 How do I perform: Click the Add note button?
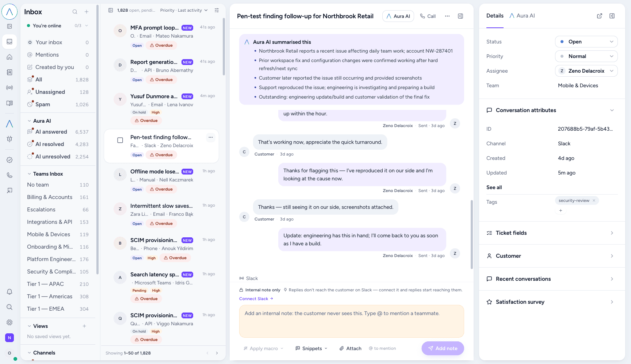(443, 348)
